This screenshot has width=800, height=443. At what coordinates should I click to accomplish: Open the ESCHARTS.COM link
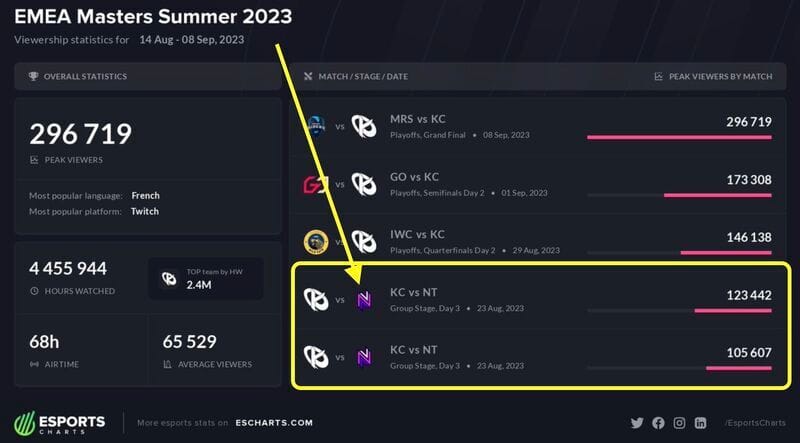tap(274, 423)
